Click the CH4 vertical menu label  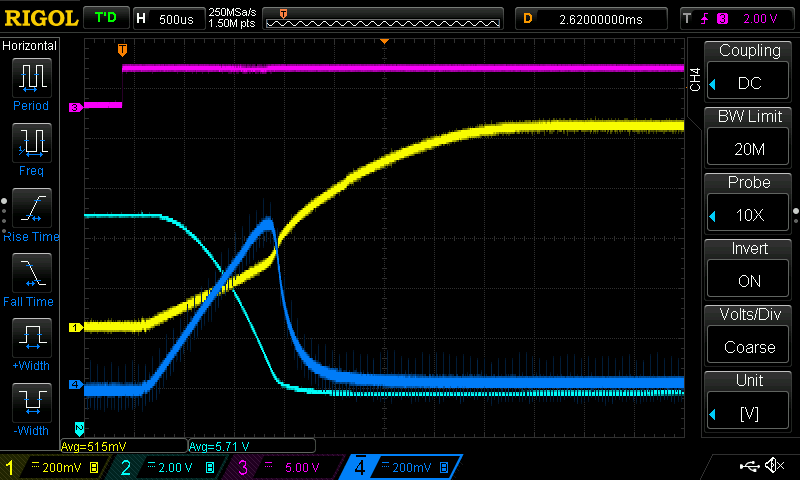(x=695, y=80)
